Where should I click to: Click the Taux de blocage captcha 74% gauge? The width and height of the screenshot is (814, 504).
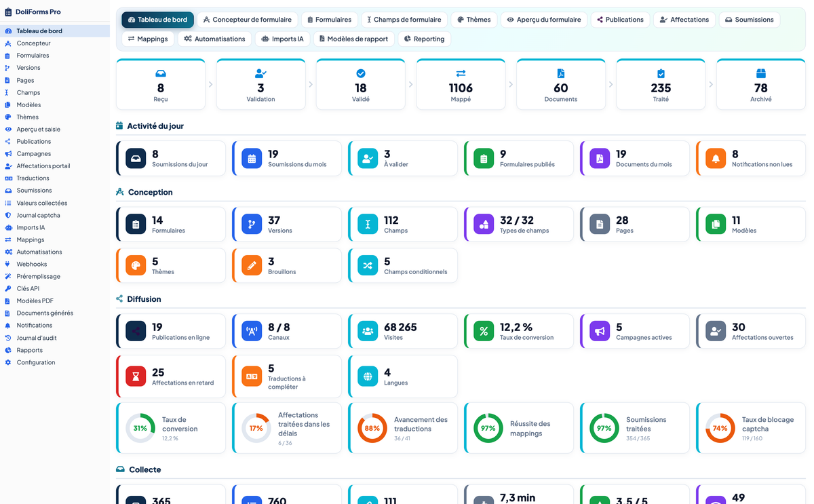[x=720, y=428]
